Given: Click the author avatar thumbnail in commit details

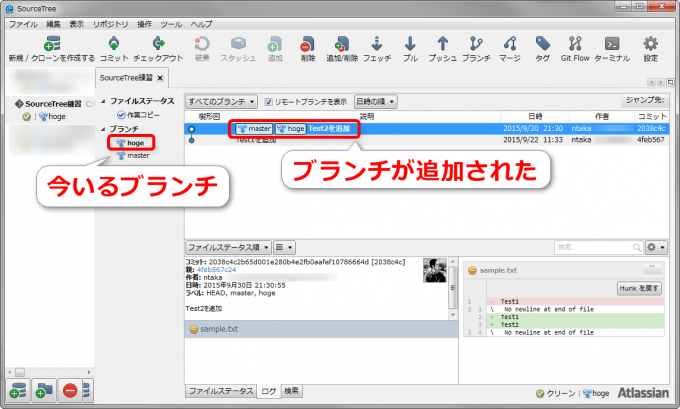Looking at the screenshot, I should point(435,270).
